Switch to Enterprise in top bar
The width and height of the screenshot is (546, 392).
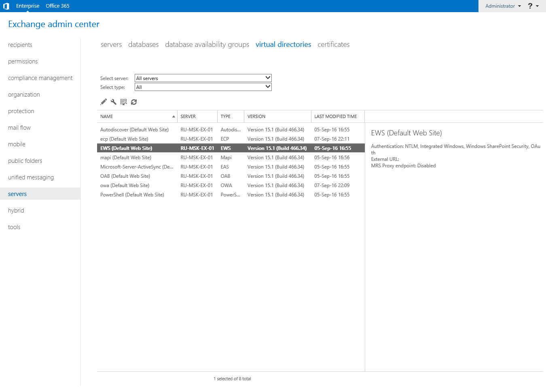(x=28, y=6)
